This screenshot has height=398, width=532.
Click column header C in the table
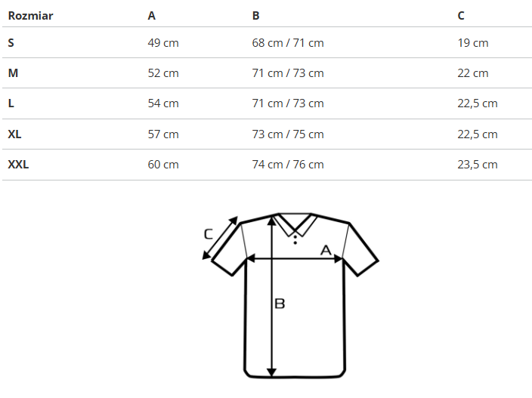[x=462, y=15]
